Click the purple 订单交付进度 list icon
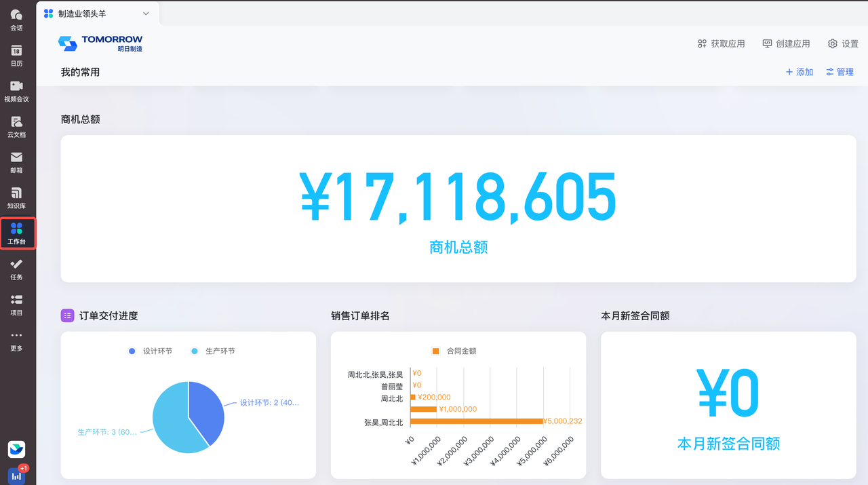868x485 pixels. click(67, 315)
